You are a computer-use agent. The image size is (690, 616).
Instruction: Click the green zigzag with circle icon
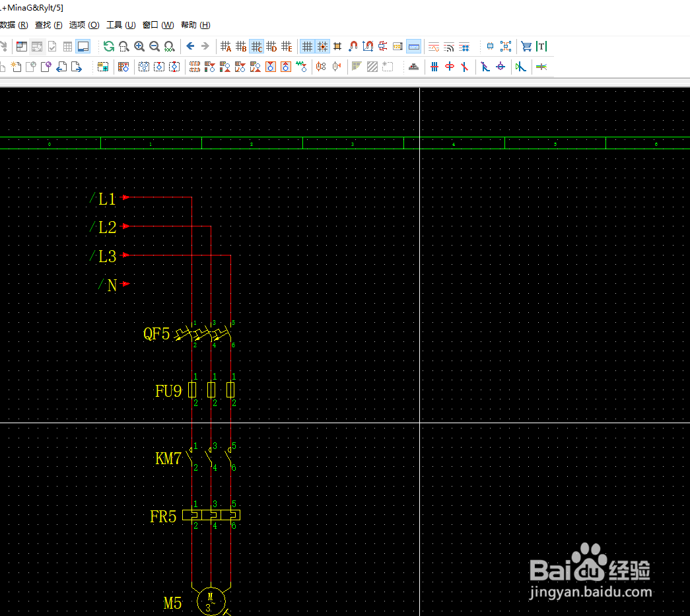(x=302, y=67)
